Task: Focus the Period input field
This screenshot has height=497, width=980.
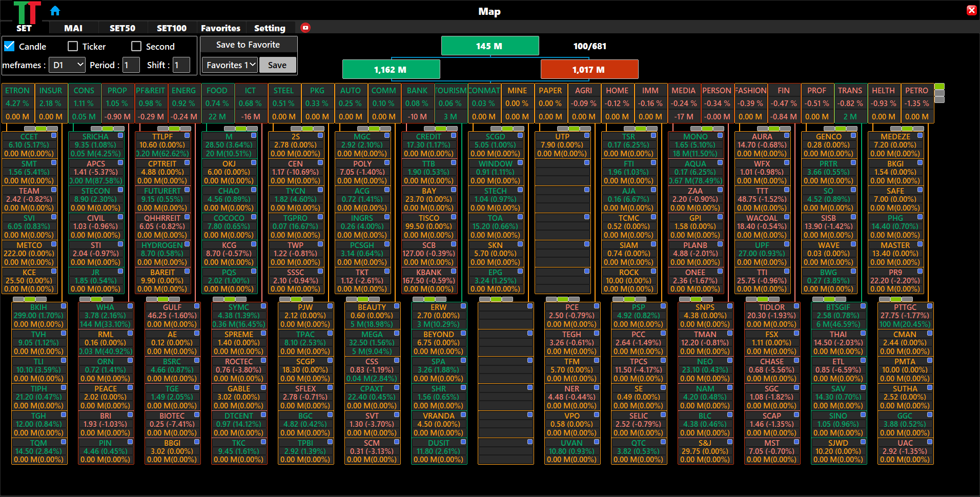Action: (131, 65)
